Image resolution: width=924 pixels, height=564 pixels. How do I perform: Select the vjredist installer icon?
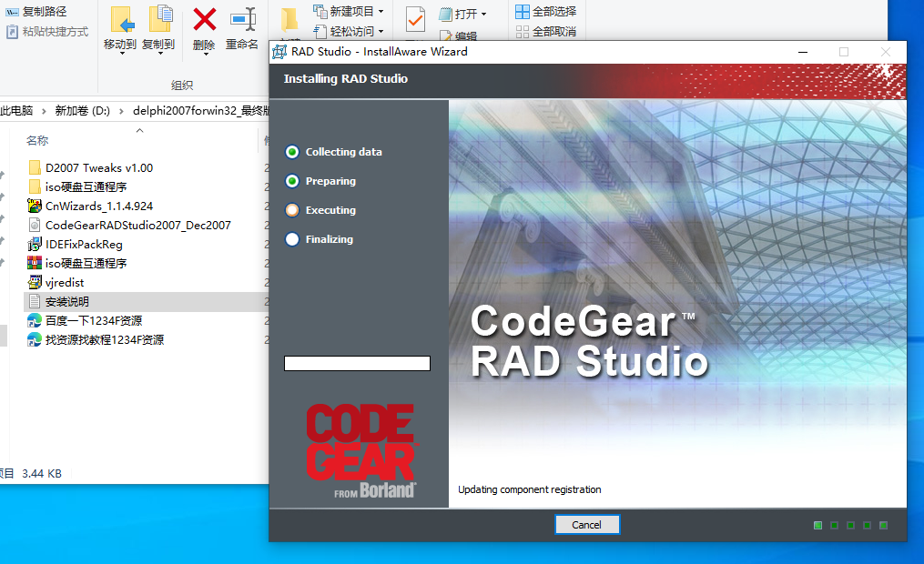35,283
